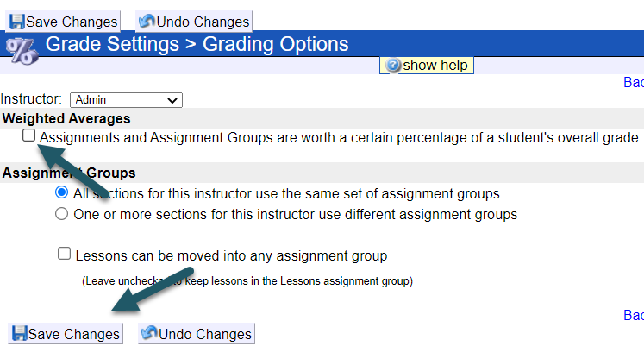Click the 'Grade Settings > Grading Options' page title
This screenshot has width=644, height=359.
coord(197,44)
